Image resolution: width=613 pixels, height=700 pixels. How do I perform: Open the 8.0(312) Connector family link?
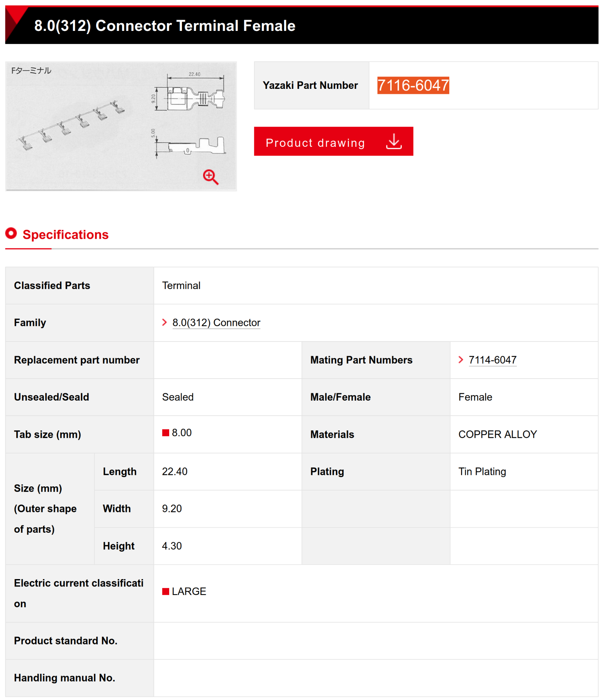tap(216, 323)
